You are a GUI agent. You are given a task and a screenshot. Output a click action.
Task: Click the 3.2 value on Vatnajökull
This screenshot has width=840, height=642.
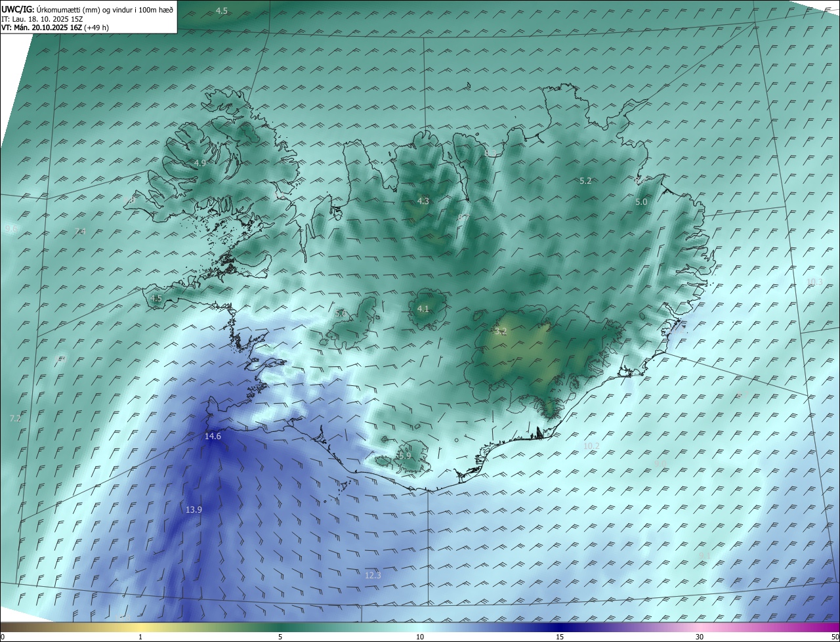pyautogui.click(x=501, y=332)
